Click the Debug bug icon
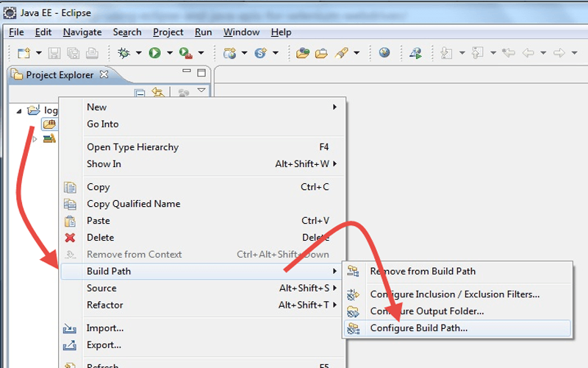 pos(123,53)
